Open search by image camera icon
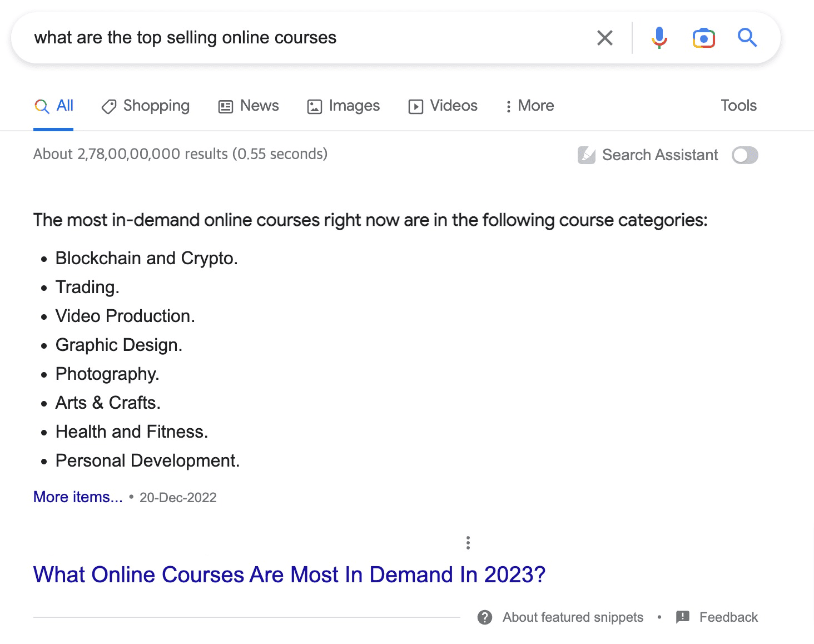The width and height of the screenshot is (814, 644). [x=703, y=38]
